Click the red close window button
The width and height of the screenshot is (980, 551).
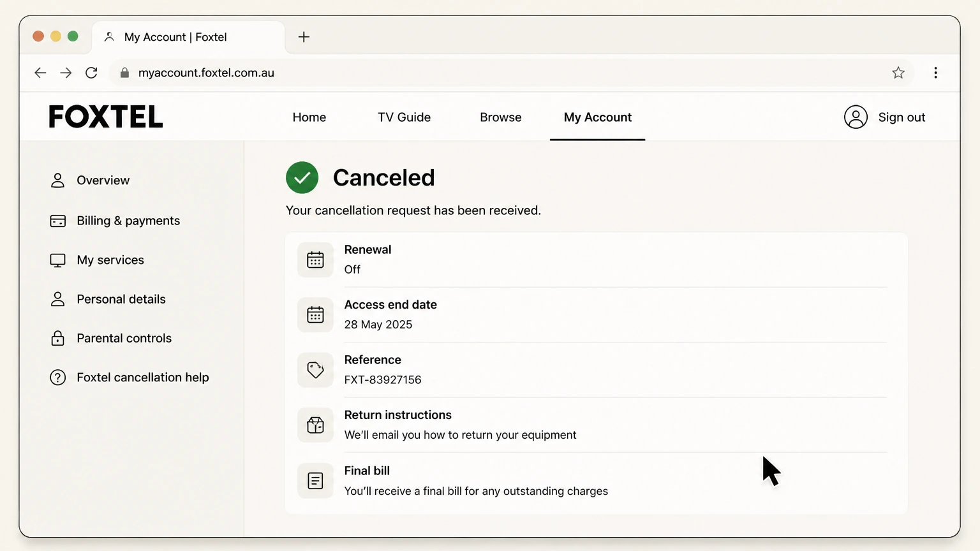(x=38, y=36)
